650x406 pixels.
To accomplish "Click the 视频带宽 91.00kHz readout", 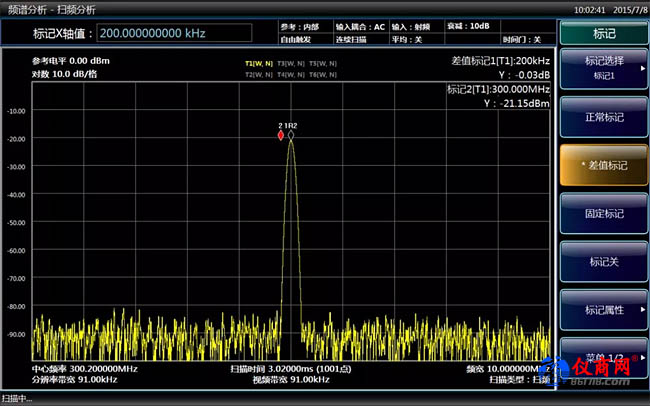I will [x=291, y=379].
